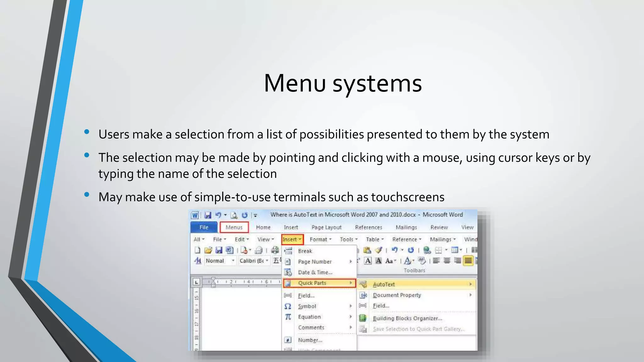This screenshot has height=362, width=644.
Task: Click the Character Border boxed A icon
Action: [368, 261]
